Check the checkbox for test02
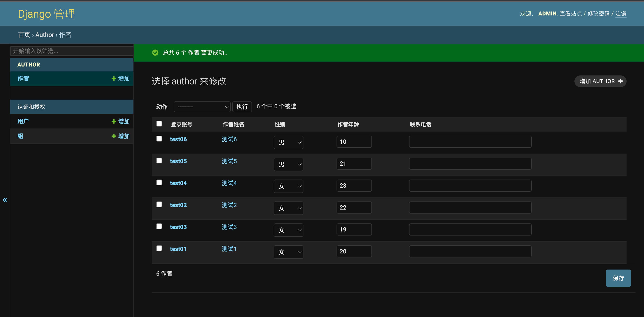This screenshot has height=317, width=644. (159, 204)
